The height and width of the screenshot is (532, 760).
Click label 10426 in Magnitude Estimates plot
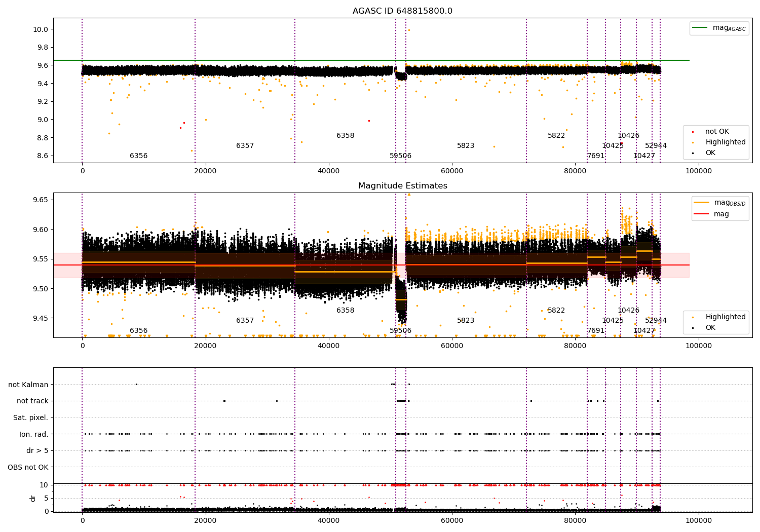628,311
